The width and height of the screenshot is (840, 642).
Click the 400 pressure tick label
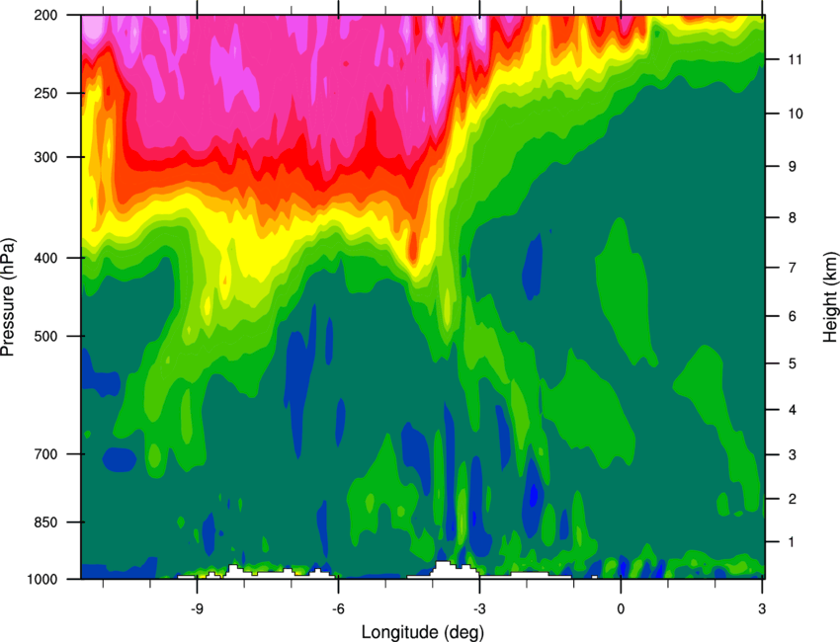point(45,258)
